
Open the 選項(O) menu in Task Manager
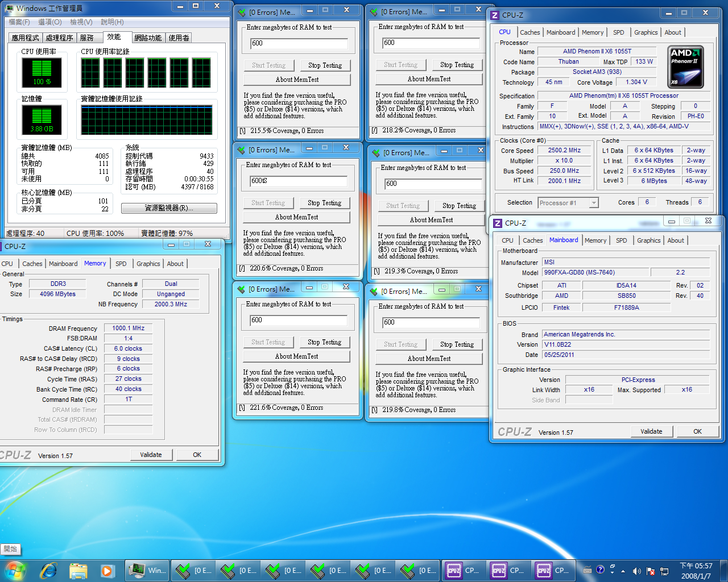point(50,22)
